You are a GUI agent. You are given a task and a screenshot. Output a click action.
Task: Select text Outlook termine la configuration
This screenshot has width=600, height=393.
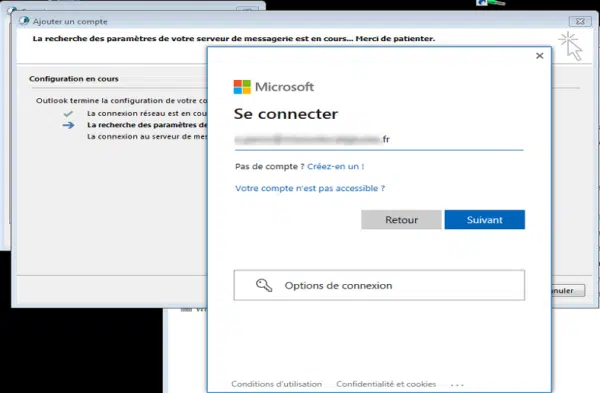click(x=99, y=101)
